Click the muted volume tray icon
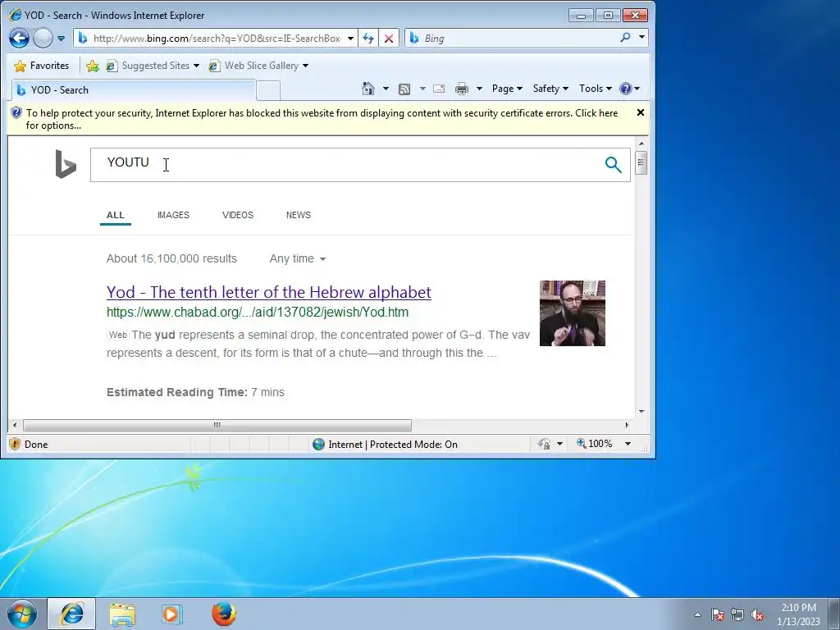This screenshot has height=630, width=840. click(x=757, y=614)
